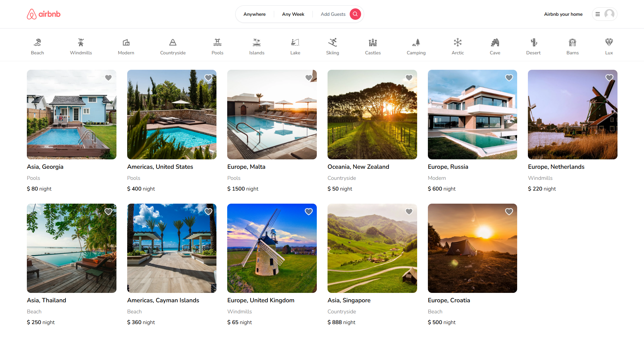Toggle heart on Europe, Netherlands windmill listing
644x362 pixels.
(609, 78)
